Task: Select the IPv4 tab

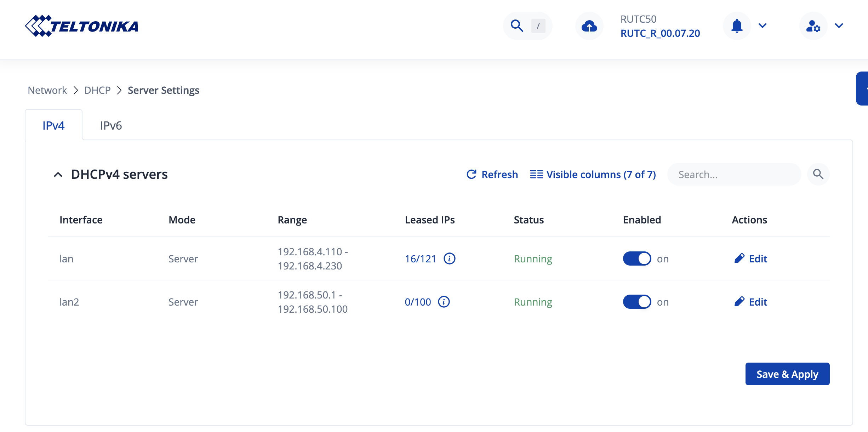Action: [x=53, y=125]
